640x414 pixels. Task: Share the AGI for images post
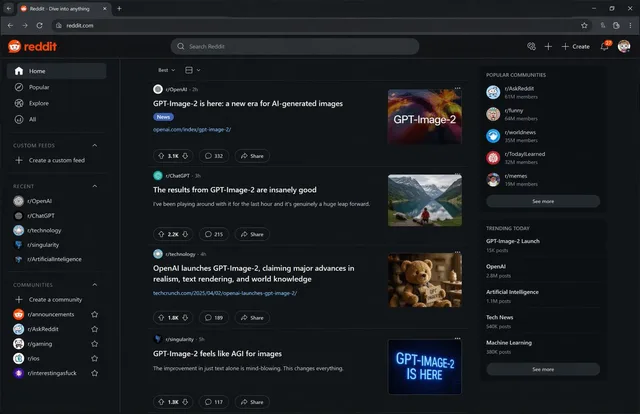[x=252, y=402]
